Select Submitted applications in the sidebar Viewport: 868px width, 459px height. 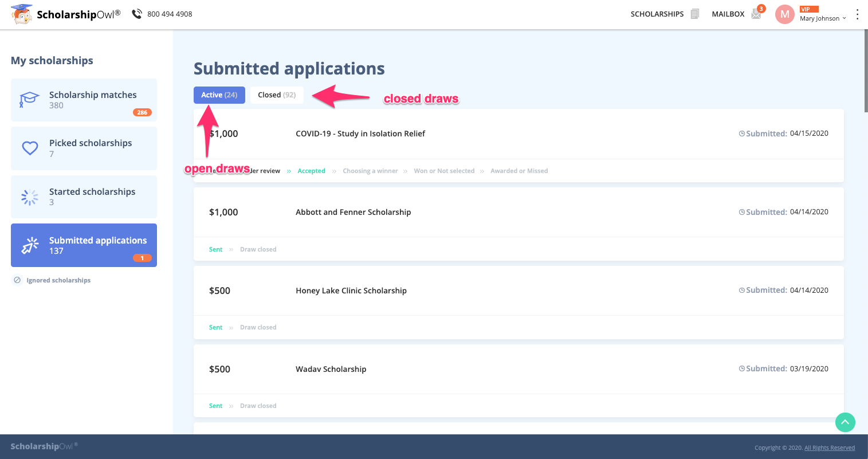point(84,245)
